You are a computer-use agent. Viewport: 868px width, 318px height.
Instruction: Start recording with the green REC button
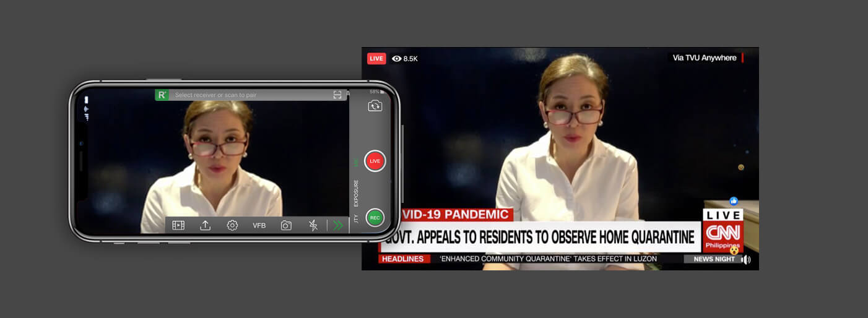point(375,218)
